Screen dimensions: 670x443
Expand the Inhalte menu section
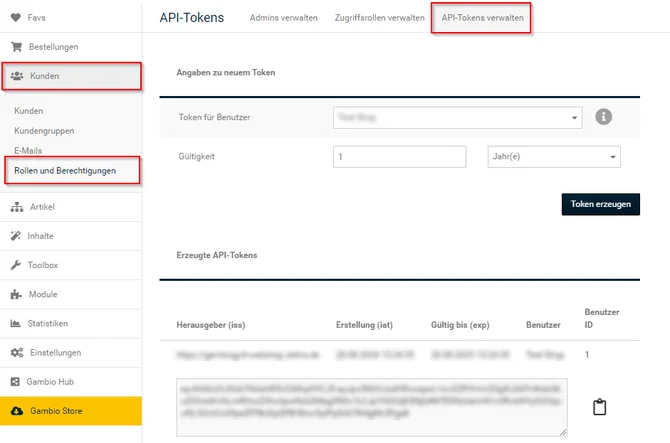[71, 236]
